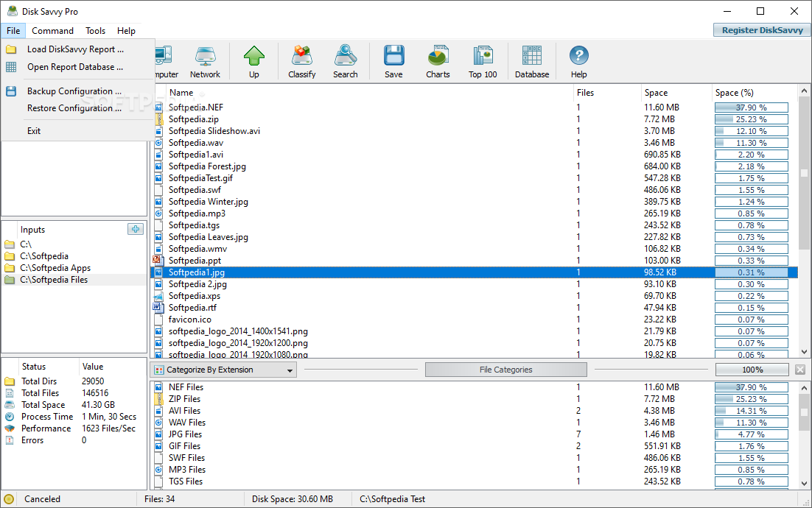Click the Register DiskSavvy button
Image resolution: width=812 pixels, height=508 pixels.
(763, 30)
